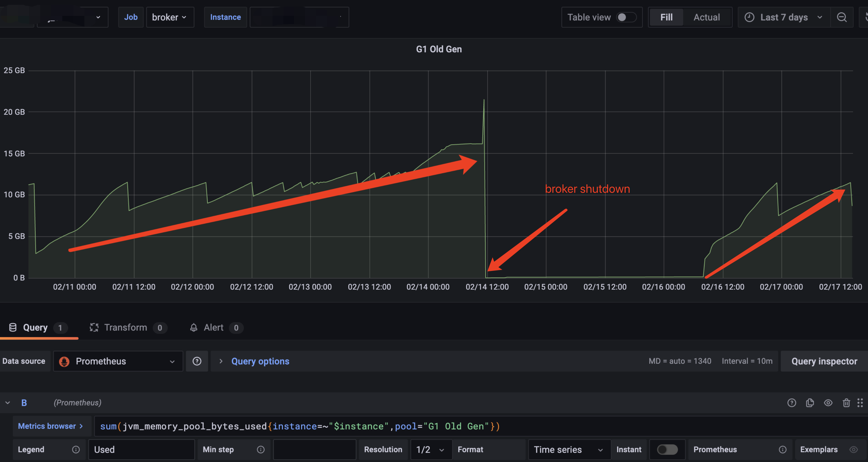This screenshot has height=462, width=868.
Task: Open the Format Time series dropdown
Action: (x=569, y=449)
